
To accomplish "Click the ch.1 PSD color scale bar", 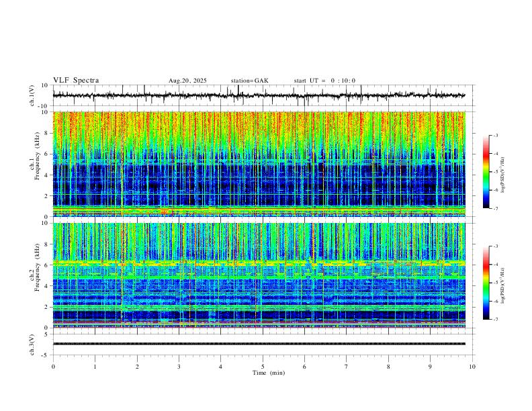I will 486,172.
